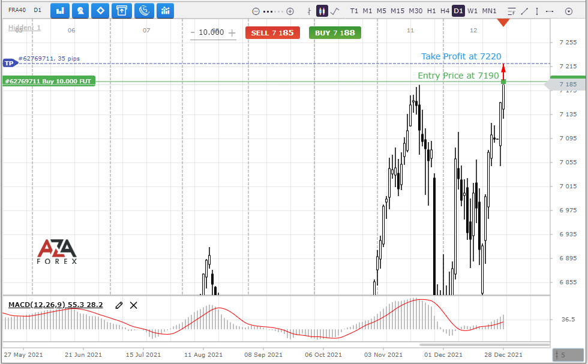Click the current price 7 185 tag
Viewport: 588px width, 364px height.
point(568,85)
